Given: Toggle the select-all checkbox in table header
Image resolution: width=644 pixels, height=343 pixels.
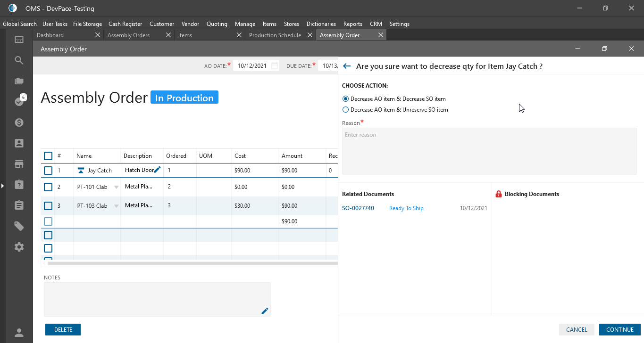Looking at the screenshot, I should [x=48, y=156].
